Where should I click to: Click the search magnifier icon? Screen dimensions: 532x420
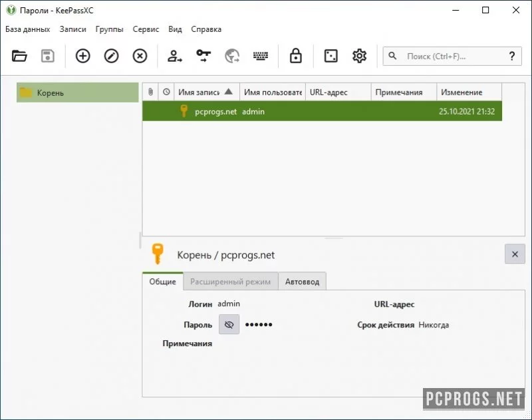click(392, 56)
